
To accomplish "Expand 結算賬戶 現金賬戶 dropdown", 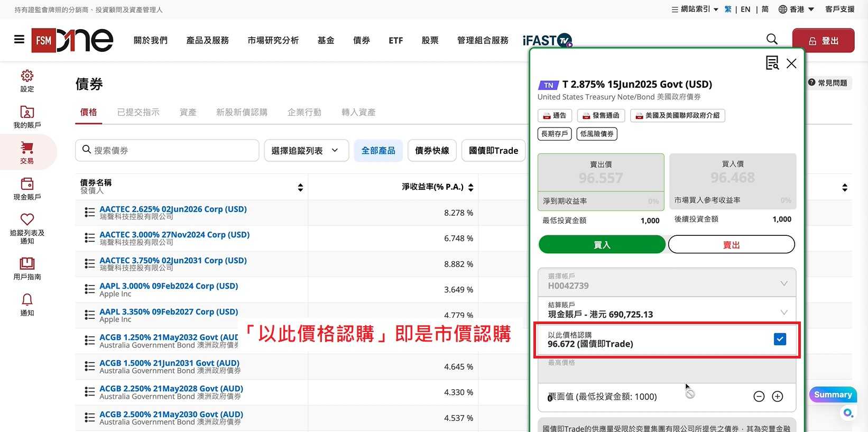I will pos(667,310).
